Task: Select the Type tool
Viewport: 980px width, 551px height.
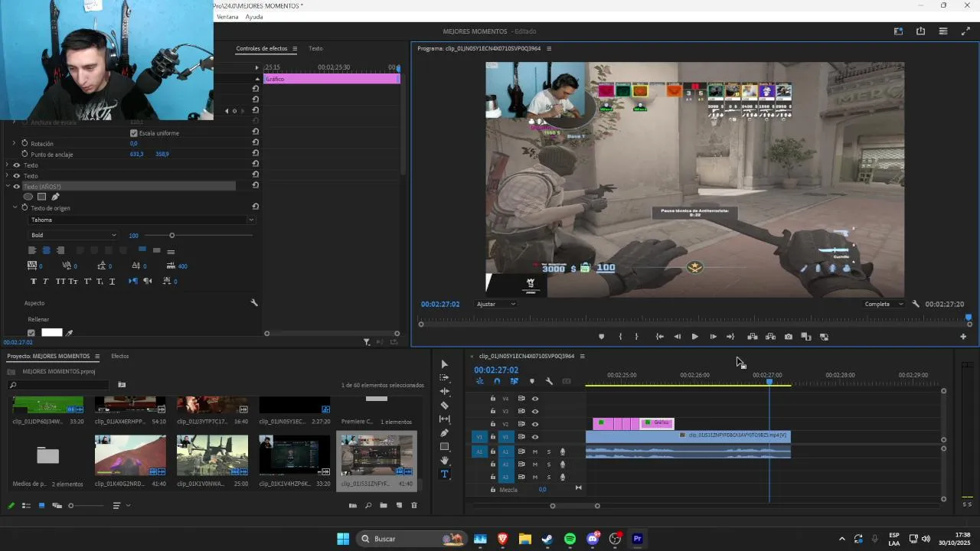Action: [x=444, y=474]
